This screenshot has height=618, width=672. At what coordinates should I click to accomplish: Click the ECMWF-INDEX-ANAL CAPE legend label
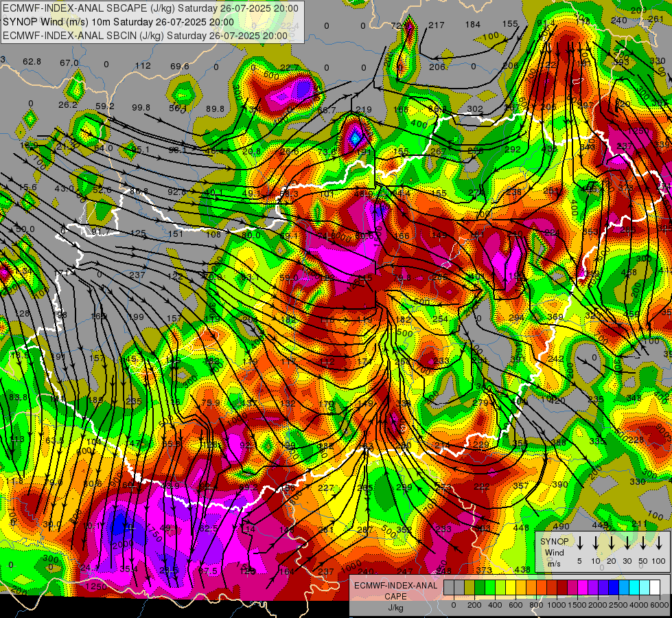(395, 591)
